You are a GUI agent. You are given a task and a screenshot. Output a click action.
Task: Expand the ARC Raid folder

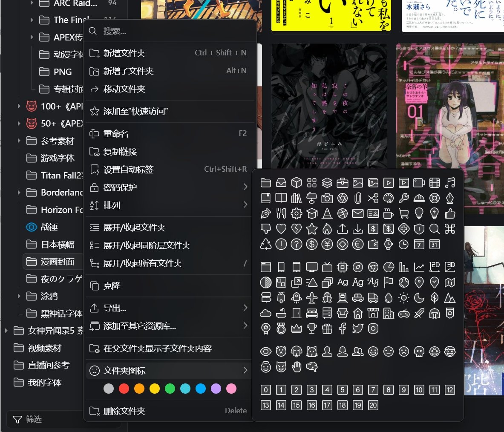[x=32, y=3]
